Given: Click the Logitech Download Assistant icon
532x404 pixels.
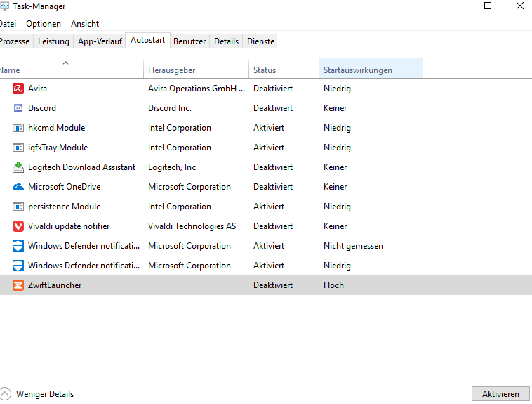Looking at the screenshot, I should click(x=18, y=167).
